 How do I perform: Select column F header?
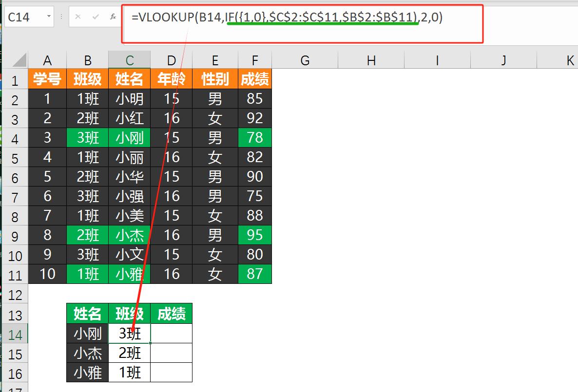click(x=255, y=60)
